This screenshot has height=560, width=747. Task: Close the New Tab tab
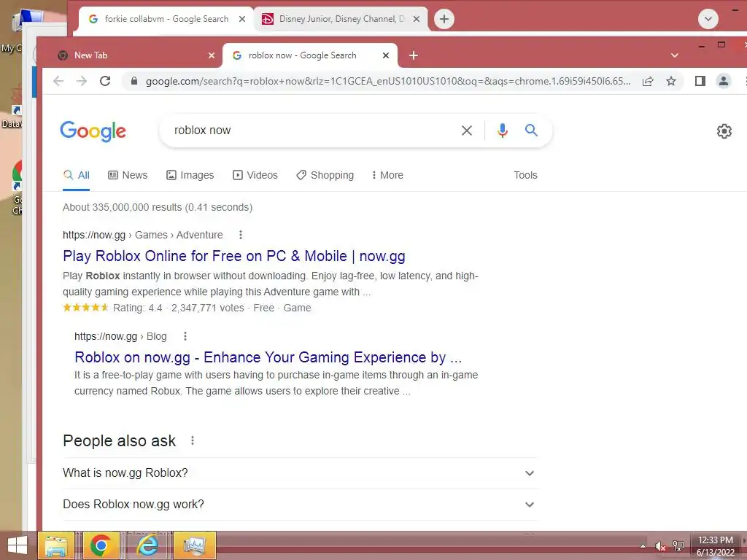212,55
